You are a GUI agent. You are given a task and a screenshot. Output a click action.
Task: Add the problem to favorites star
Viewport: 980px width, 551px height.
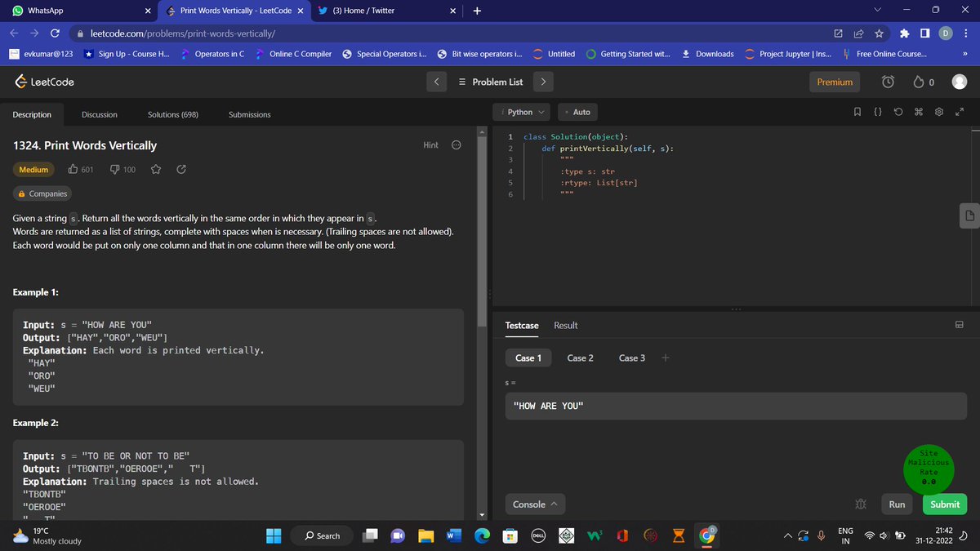tap(155, 170)
